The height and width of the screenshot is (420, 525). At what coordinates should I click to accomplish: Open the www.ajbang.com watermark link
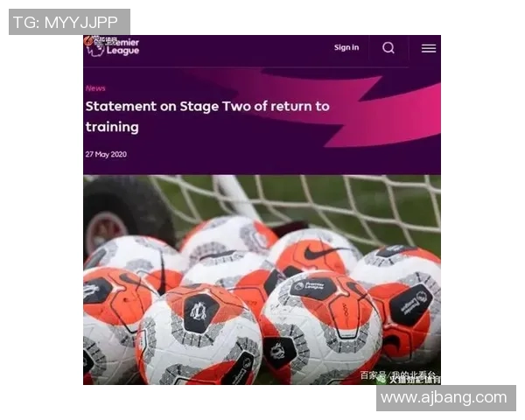click(446, 398)
